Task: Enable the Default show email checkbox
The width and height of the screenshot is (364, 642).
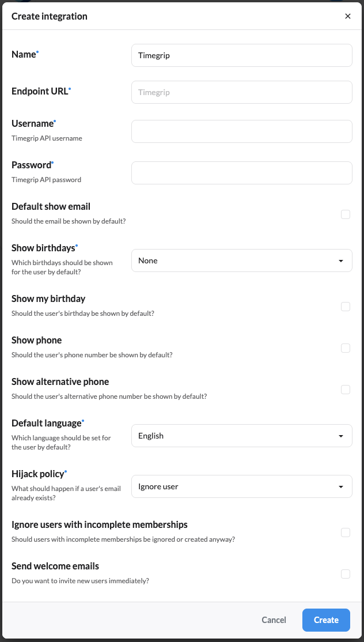Action: pyautogui.click(x=346, y=214)
